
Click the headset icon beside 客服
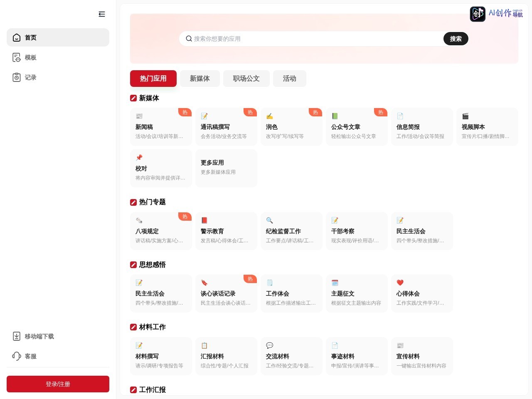(17, 356)
